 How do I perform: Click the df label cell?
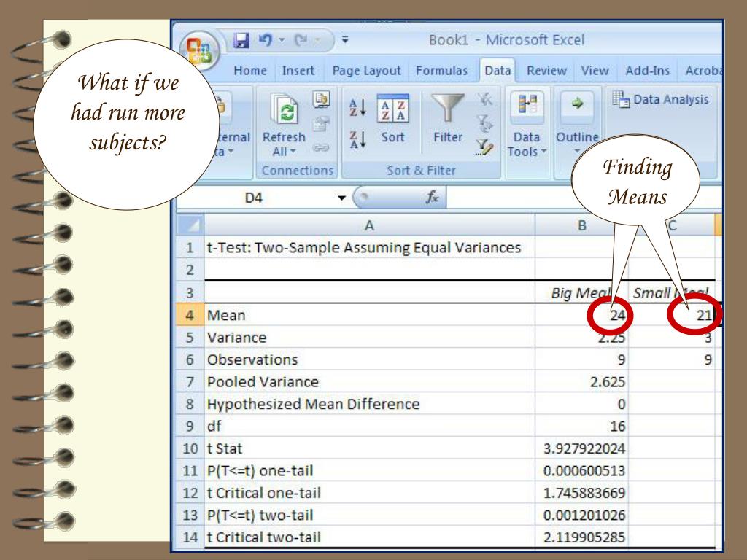click(x=369, y=426)
